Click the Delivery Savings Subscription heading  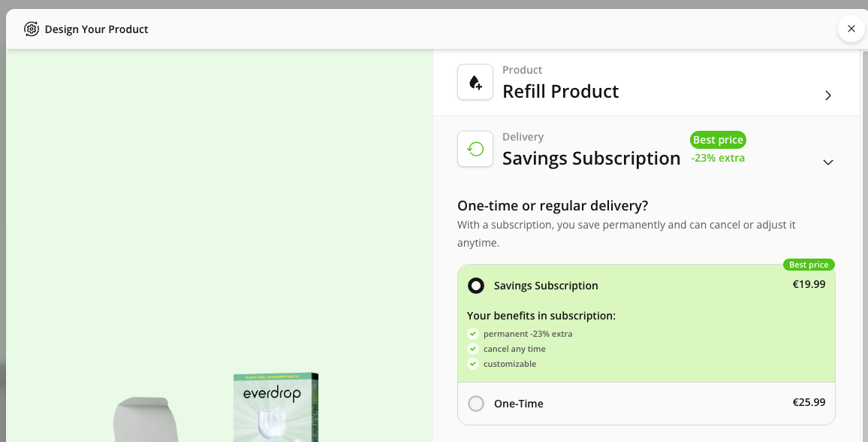tap(591, 158)
